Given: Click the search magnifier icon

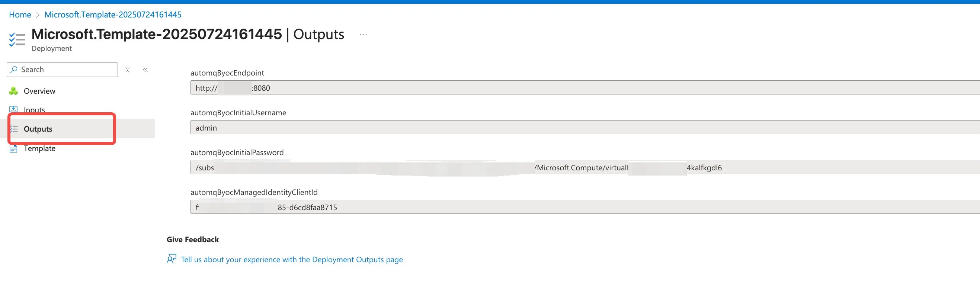Looking at the screenshot, I should pyautogui.click(x=14, y=70).
